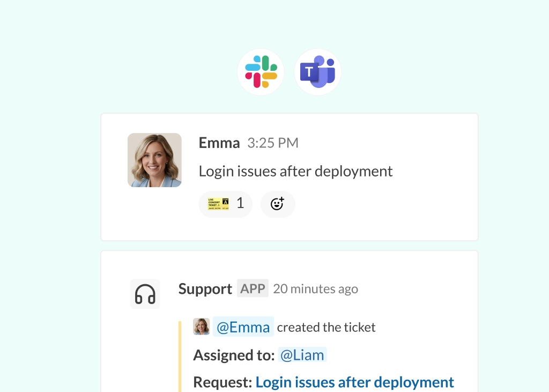Click the 3:25 PM message timestamp
Viewport: 549px width, 392px height.
[x=273, y=143]
